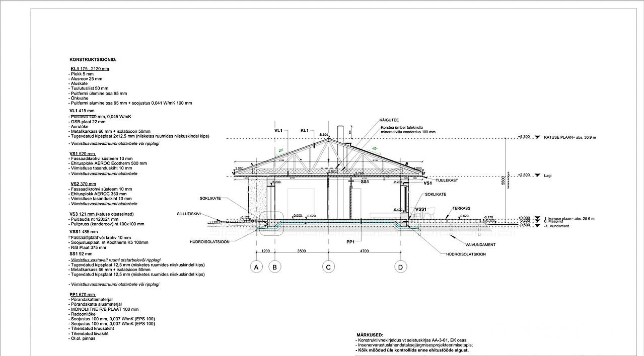
Task: Select the MÄRKUSED notes heading
Action: click(x=370, y=334)
